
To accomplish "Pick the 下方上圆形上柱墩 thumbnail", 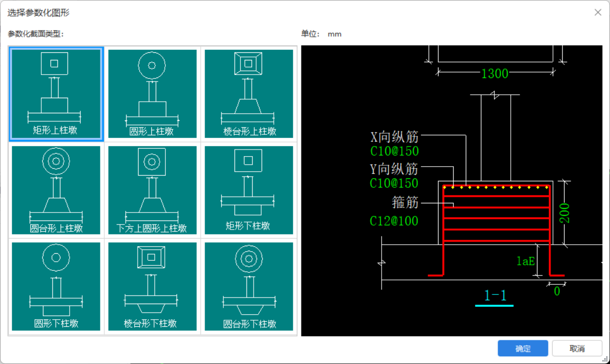I will 152,190.
